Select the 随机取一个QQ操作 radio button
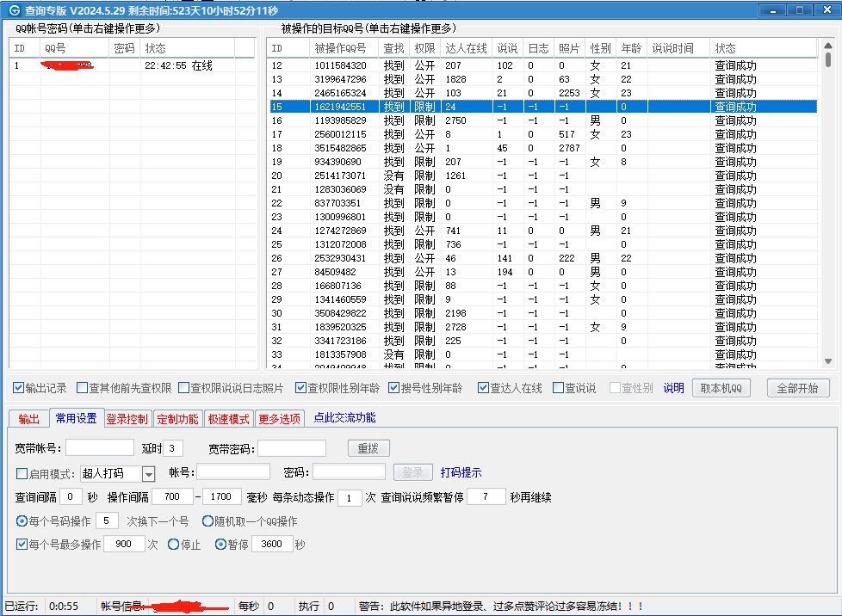Screen dimensions: 842x616 [207, 521]
